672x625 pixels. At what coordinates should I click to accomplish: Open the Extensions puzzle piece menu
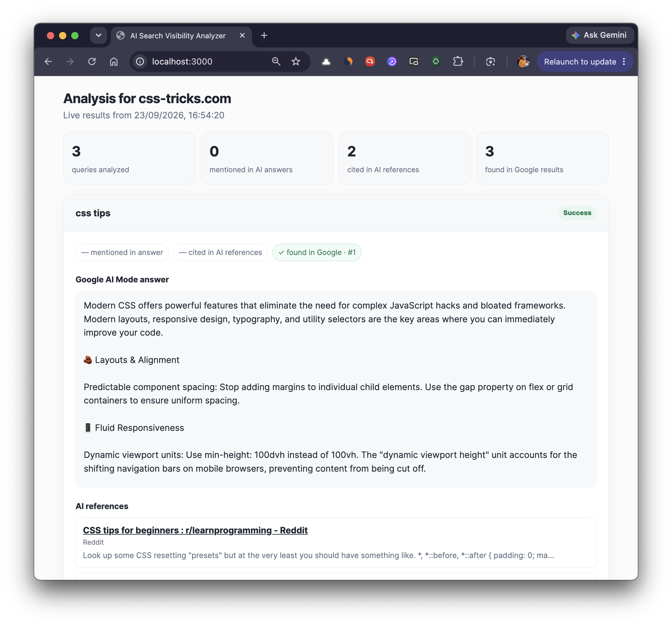coord(458,61)
